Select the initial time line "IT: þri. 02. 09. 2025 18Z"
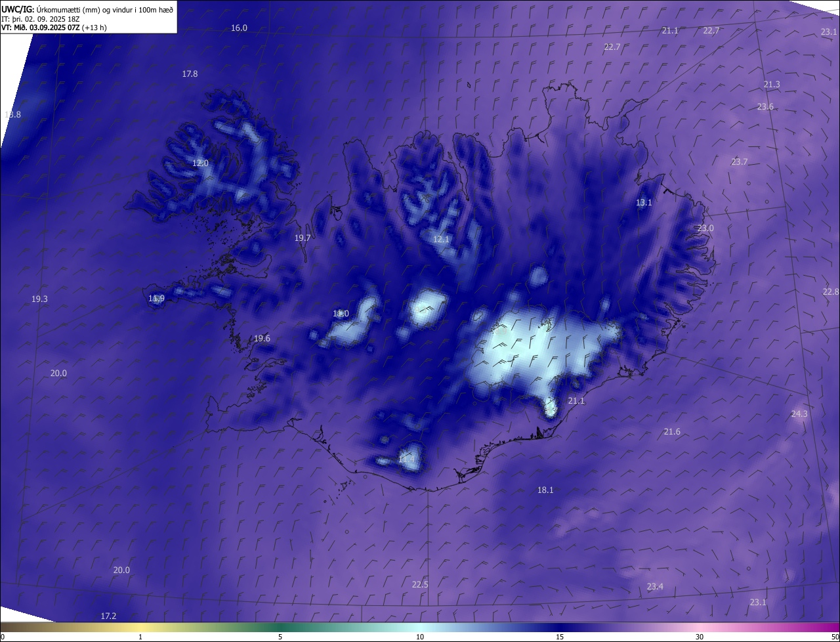 point(41,19)
